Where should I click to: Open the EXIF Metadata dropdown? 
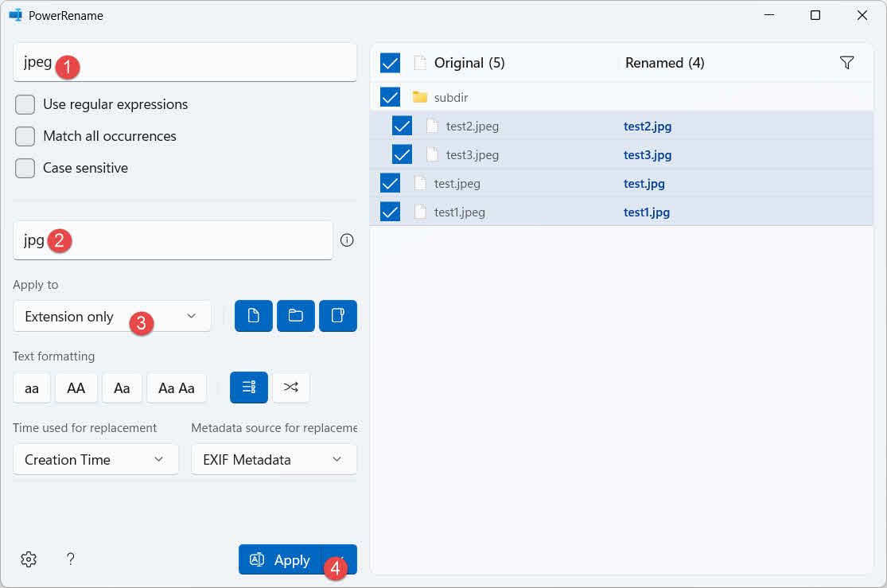[274, 460]
